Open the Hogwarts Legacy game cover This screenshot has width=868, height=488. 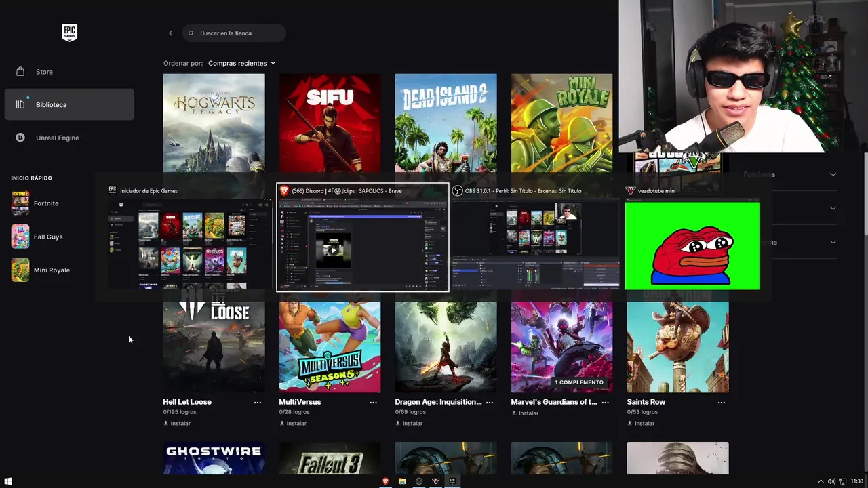point(214,123)
